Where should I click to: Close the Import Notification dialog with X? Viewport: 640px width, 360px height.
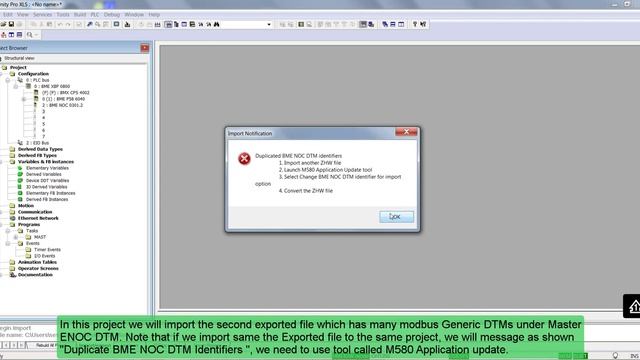coord(406,132)
